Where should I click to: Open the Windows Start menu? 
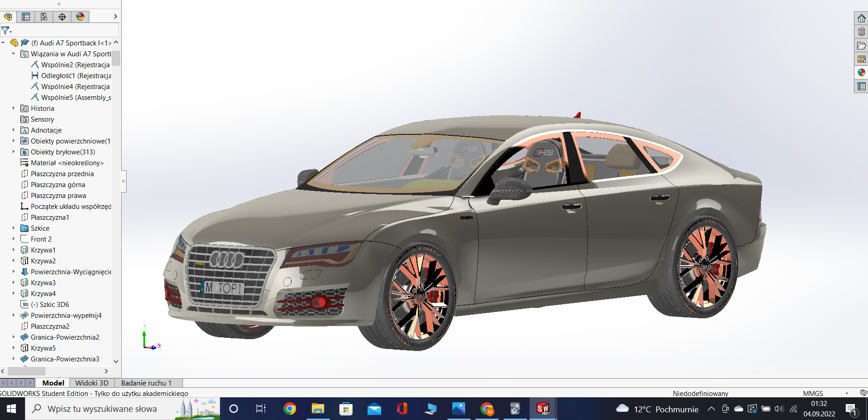coord(11,409)
